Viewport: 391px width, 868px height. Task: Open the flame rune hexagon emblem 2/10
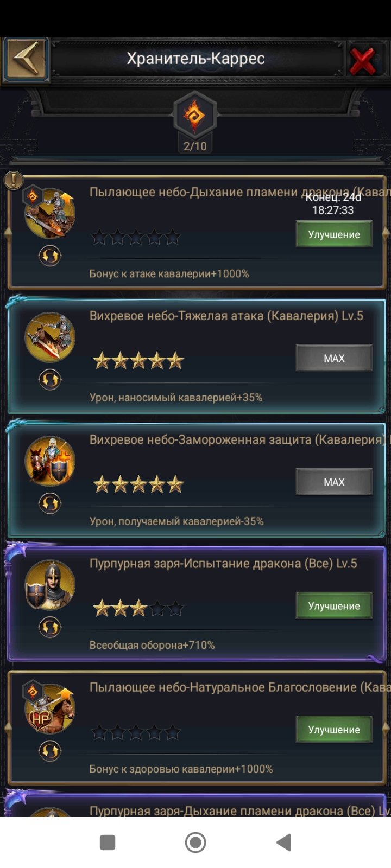coord(195,116)
